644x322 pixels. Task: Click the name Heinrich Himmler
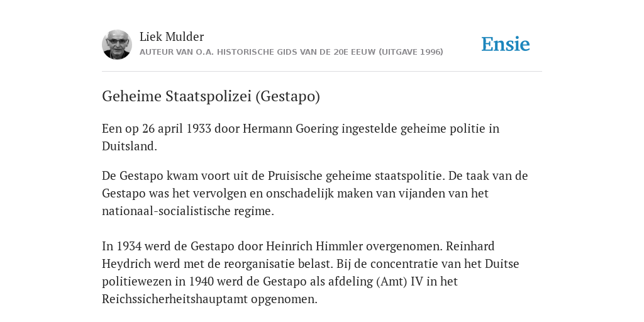tap(314, 246)
